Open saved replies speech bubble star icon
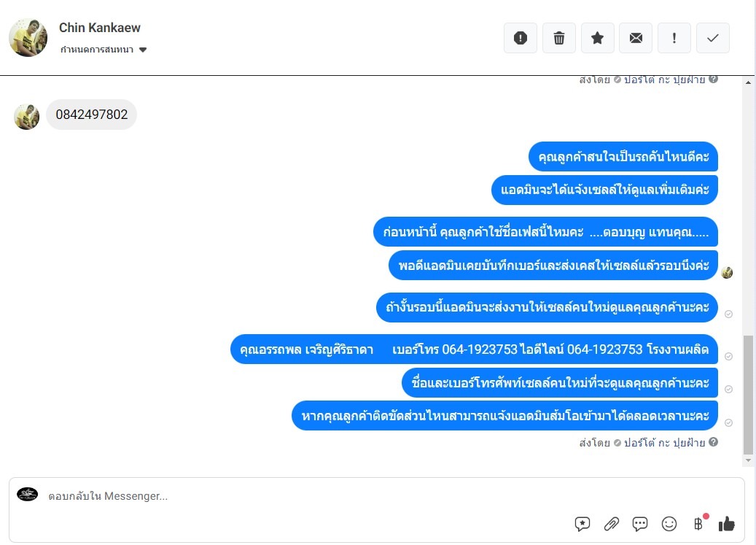 [582, 524]
